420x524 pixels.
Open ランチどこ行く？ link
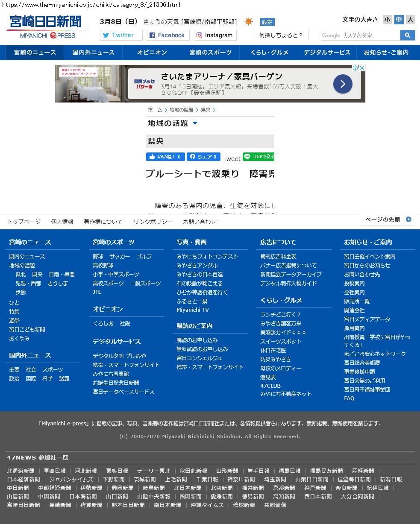[x=281, y=314]
